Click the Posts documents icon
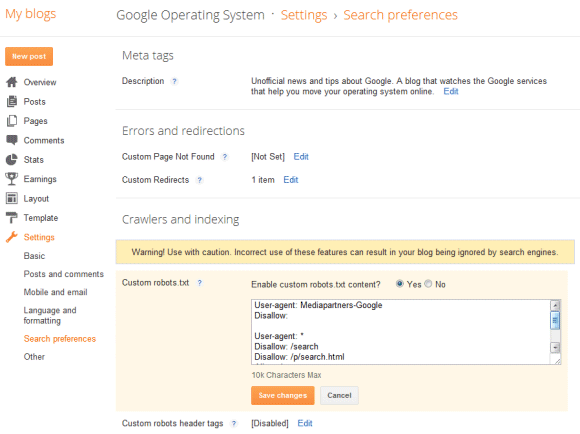The height and width of the screenshot is (434, 580). 12,101
